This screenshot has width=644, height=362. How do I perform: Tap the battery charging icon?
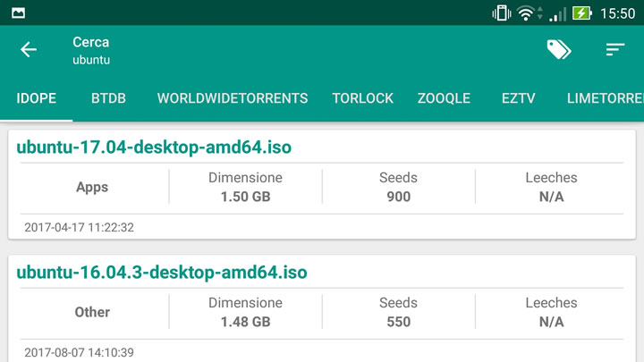(582, 13)
